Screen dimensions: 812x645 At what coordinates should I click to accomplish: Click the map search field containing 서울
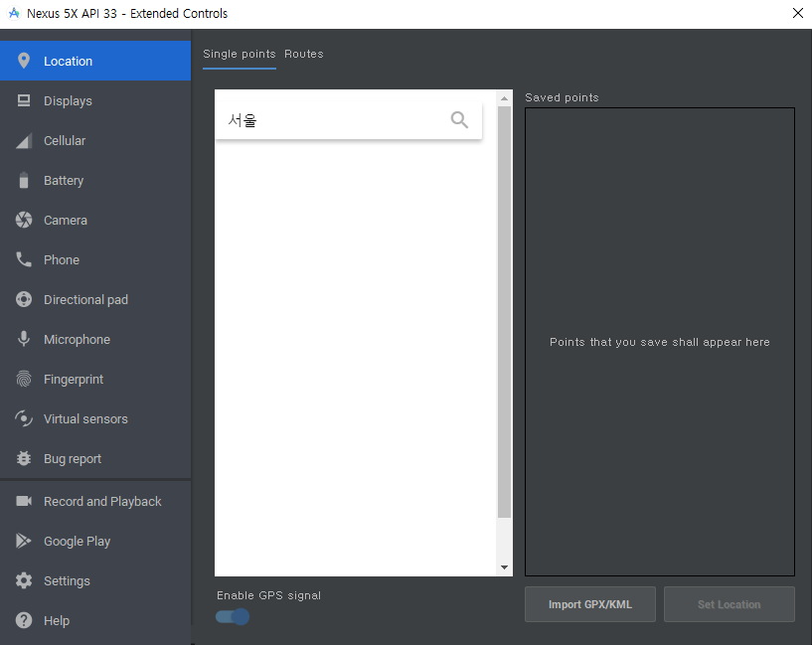coord(348,120)
